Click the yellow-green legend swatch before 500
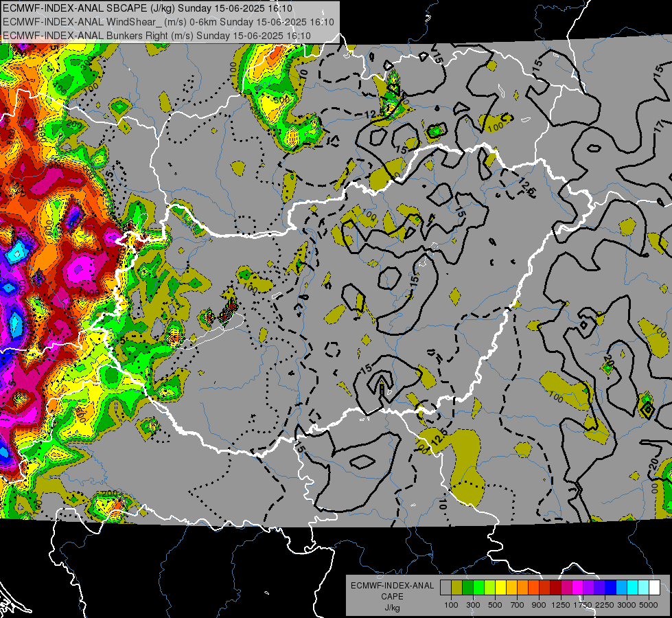 click(x=489, y=588)
